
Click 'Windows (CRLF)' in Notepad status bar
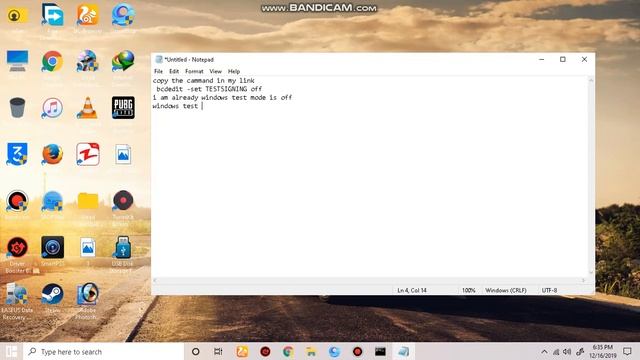(506, 290)
